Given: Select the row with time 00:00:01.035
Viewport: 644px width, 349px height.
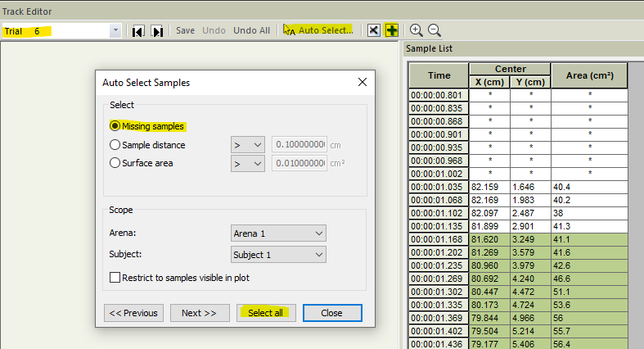Looking at the screenshot, I should 518,187.
